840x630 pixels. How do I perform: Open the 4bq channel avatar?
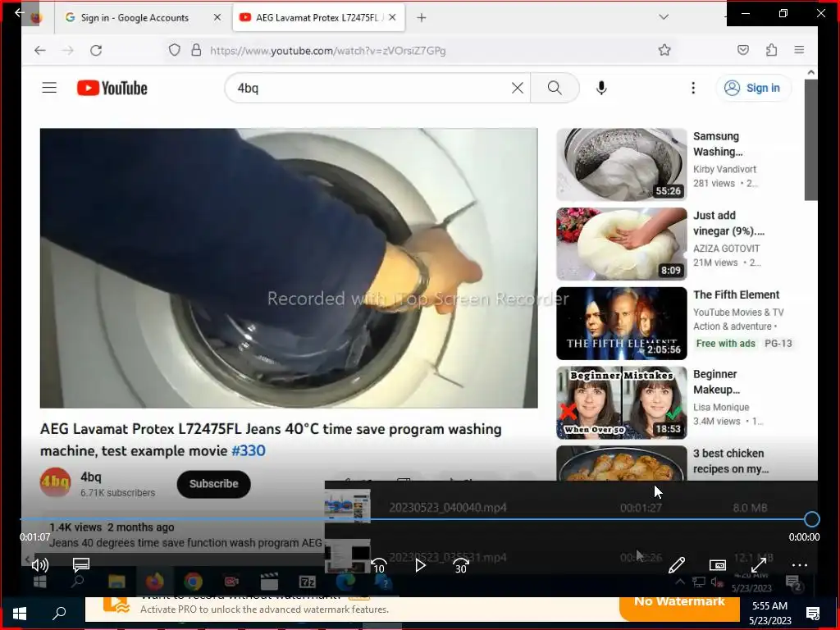[55, 482]
